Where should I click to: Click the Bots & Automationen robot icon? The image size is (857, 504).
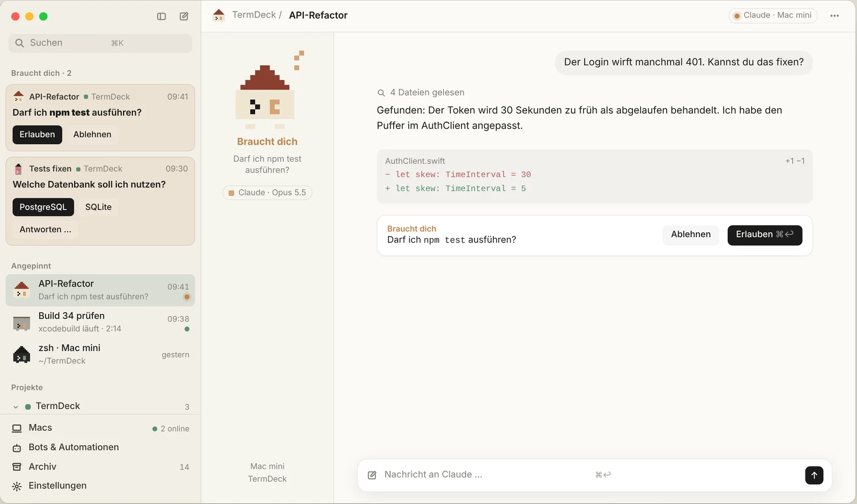pyautogui.click(x=17, y=448)
